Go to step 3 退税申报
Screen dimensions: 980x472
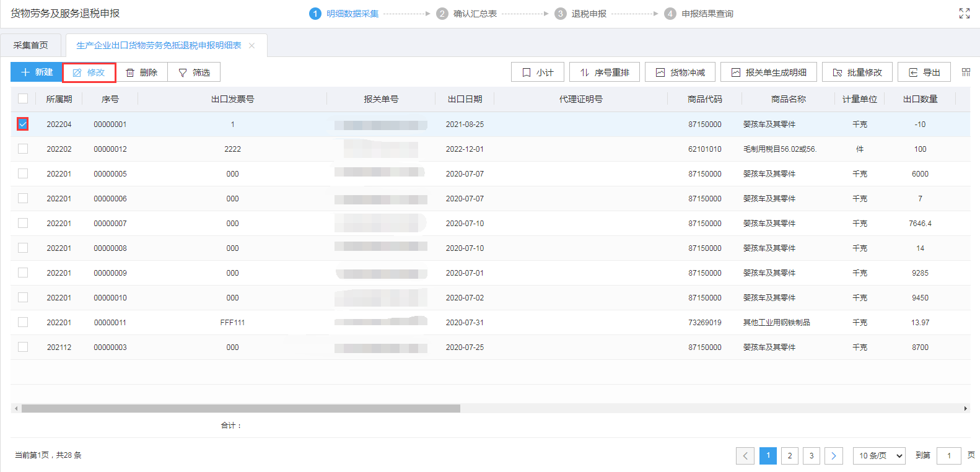[580, 14]
